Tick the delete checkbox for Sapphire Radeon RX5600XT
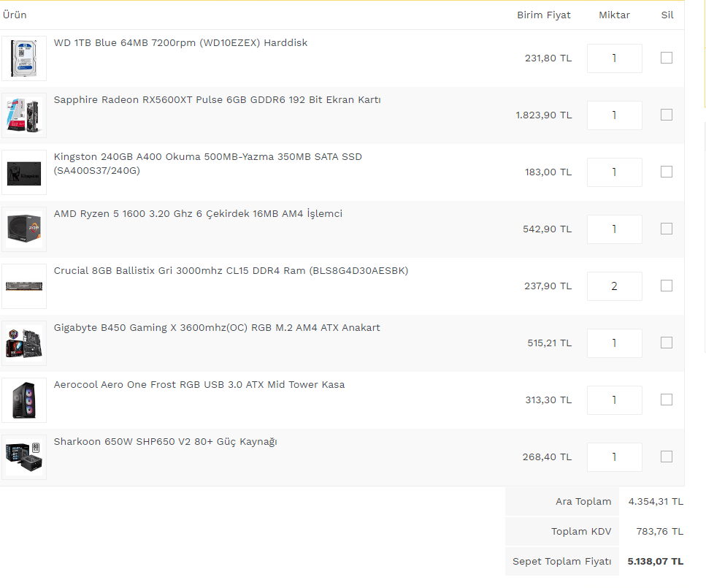This screenshot has height=588, width=706. [x=667, y=115]
